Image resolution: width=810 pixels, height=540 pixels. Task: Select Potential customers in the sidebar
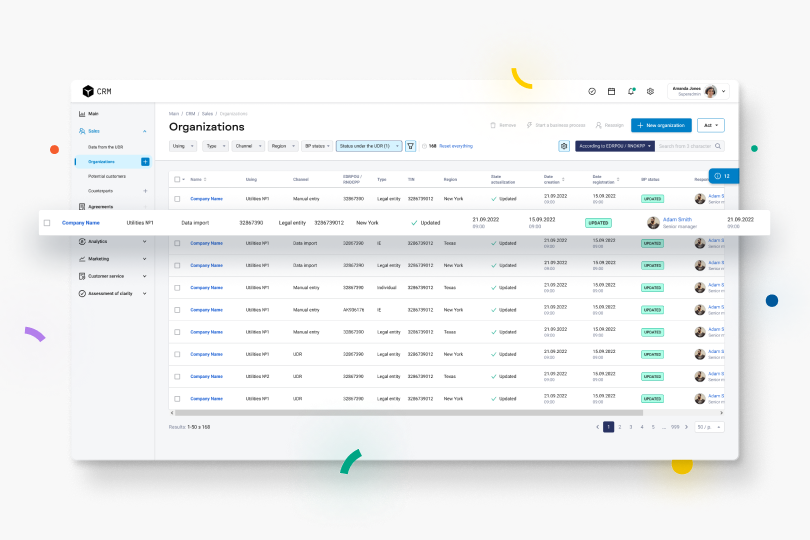pos(107,176)
